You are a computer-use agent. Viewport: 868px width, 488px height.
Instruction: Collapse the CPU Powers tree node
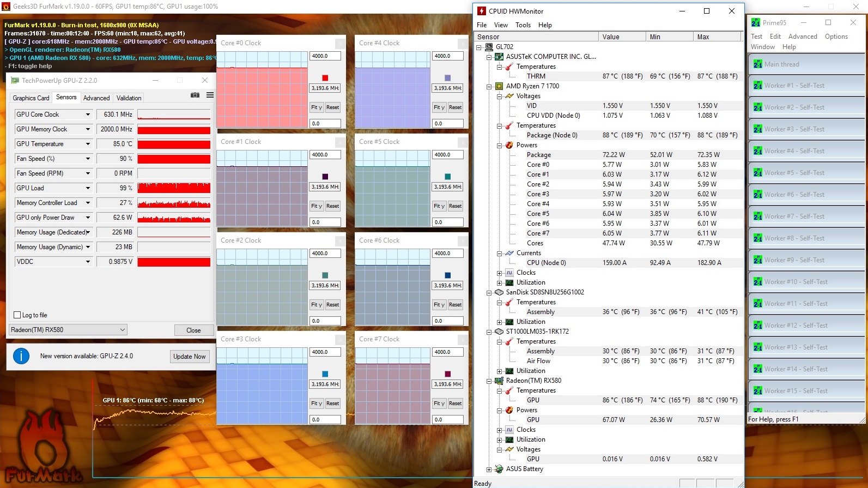point(500,145)
